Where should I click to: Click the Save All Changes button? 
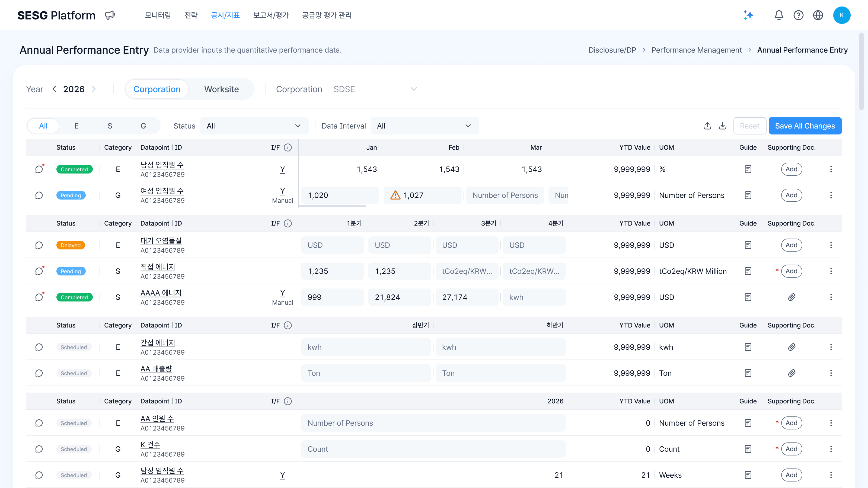pyautogui.click(x=805, y=126)
